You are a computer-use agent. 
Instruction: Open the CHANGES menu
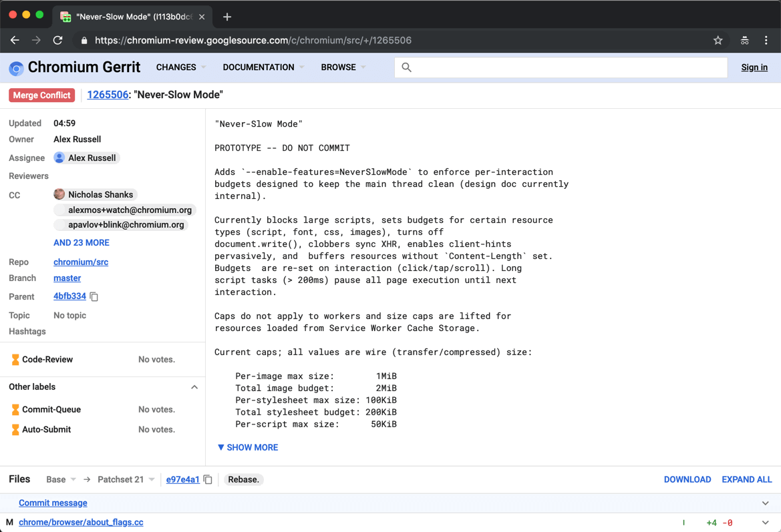(181, 67)
